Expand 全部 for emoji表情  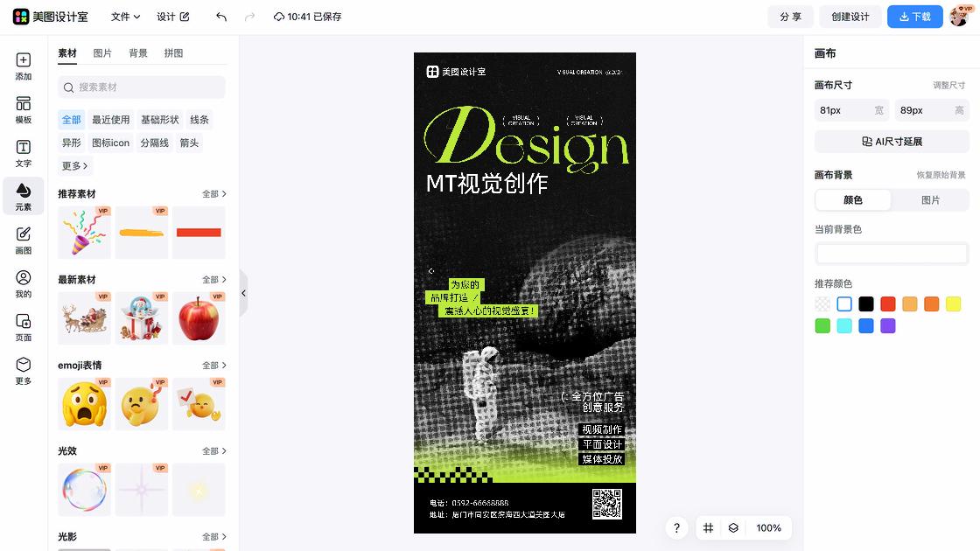click(213, 366)
